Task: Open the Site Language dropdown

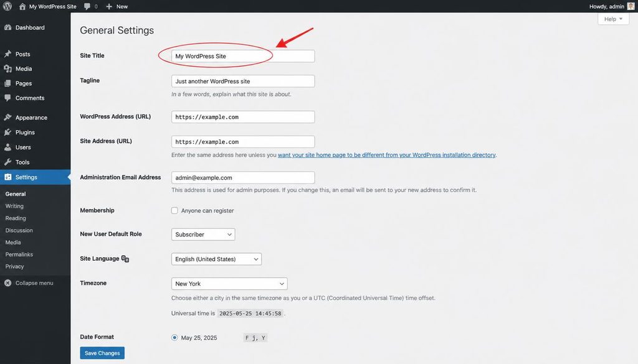Action: click(x=216, y=259)
